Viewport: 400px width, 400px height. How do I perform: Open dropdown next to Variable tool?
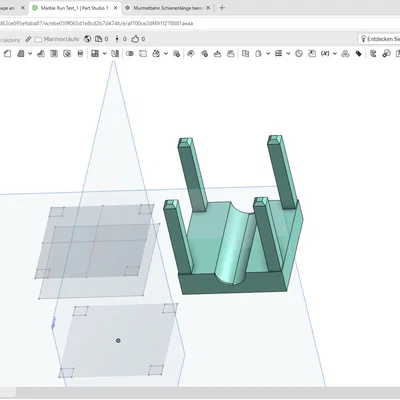click(335, 54)
